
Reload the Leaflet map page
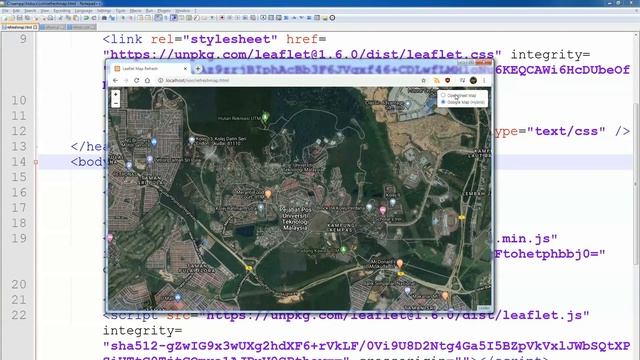tap(137, 80)
